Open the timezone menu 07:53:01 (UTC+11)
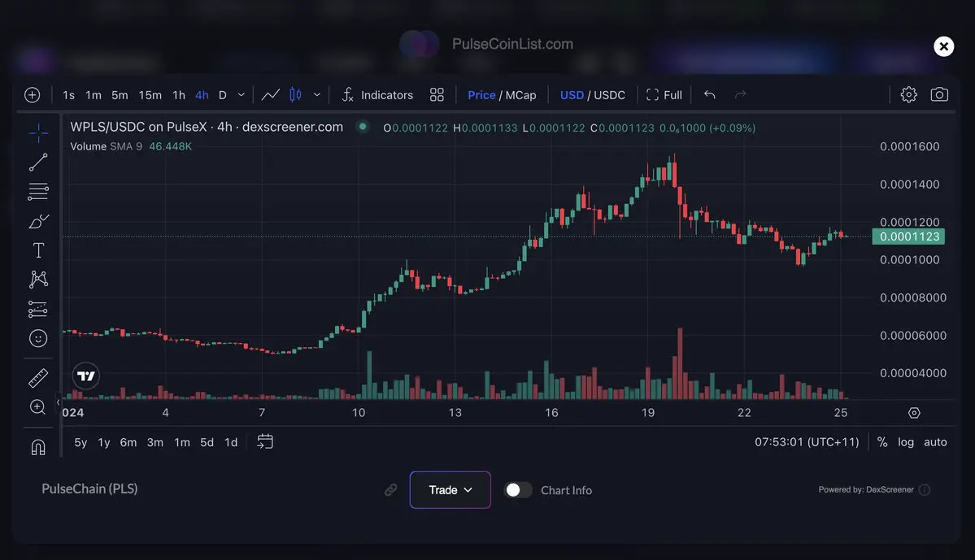975x560 pixels. pos(807,442)
